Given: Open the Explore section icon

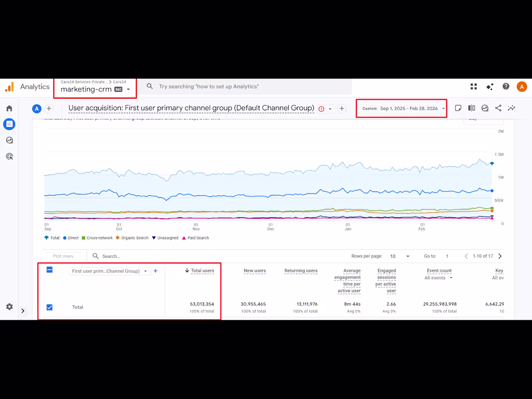Looking at the screenshot, I should [9, 140].
